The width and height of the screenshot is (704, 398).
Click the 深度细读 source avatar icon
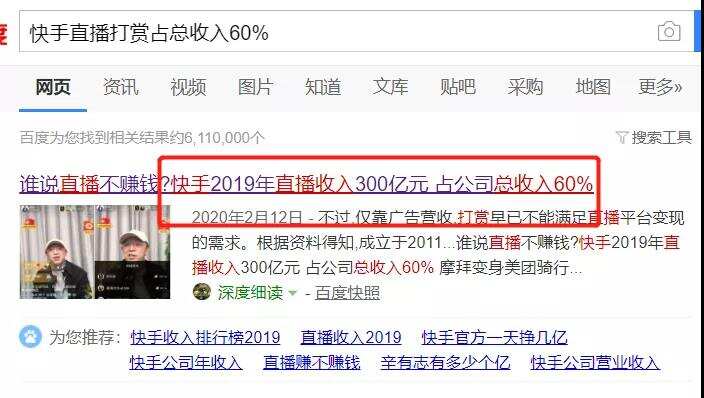(x=202, y=292)
